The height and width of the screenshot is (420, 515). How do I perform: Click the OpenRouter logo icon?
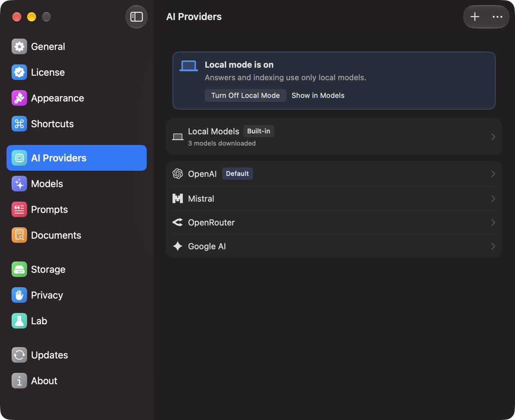click(x=178, y=222)
